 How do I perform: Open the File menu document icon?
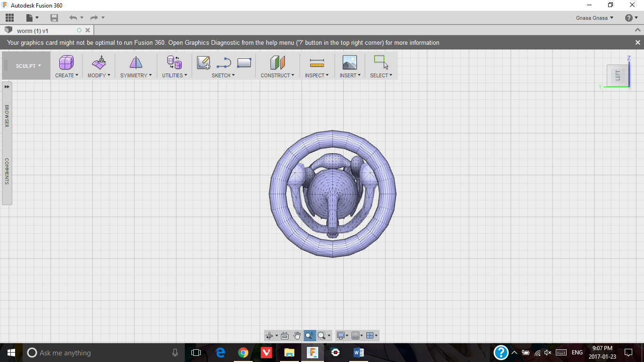[30, 18]
